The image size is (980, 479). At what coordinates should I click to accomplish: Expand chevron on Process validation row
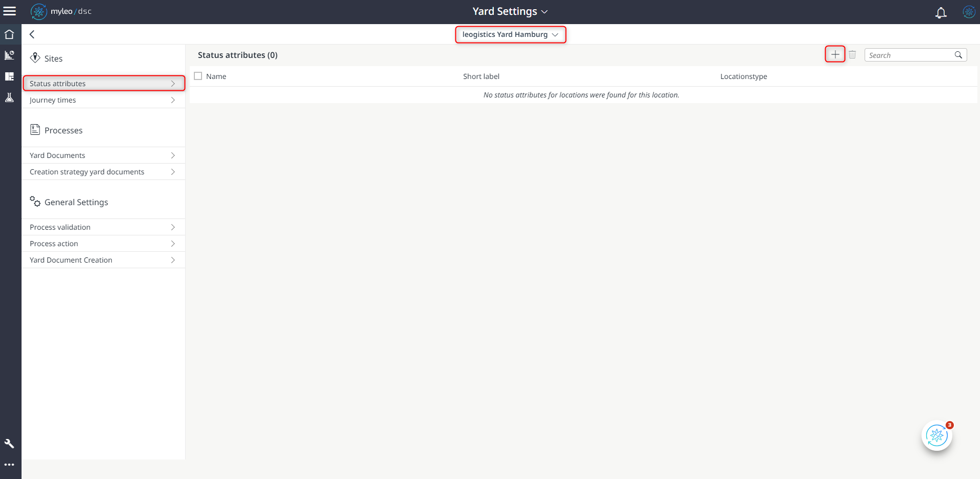click(173, 227)
